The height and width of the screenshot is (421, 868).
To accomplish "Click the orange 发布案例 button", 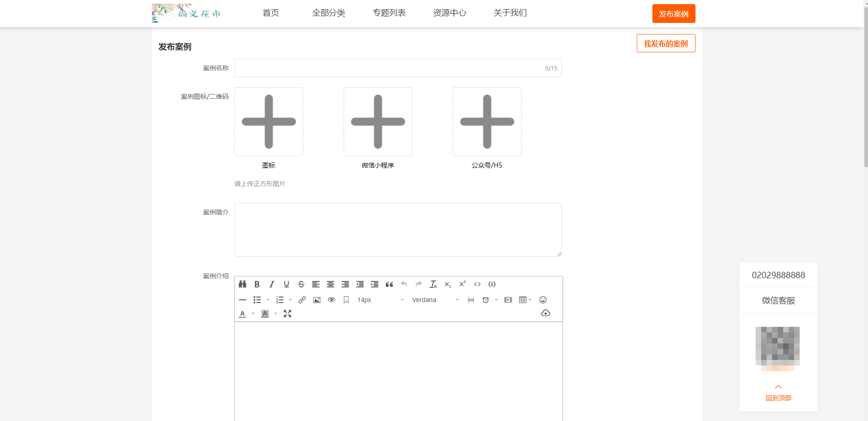I will point(673,14).
